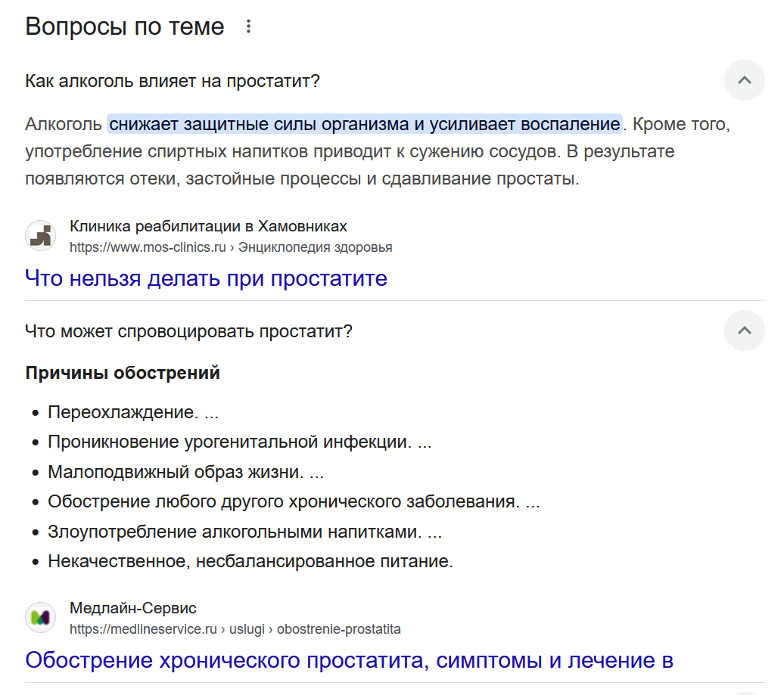Click the Некачественное, несбалансированное питание list item

[x=250, y=561]
